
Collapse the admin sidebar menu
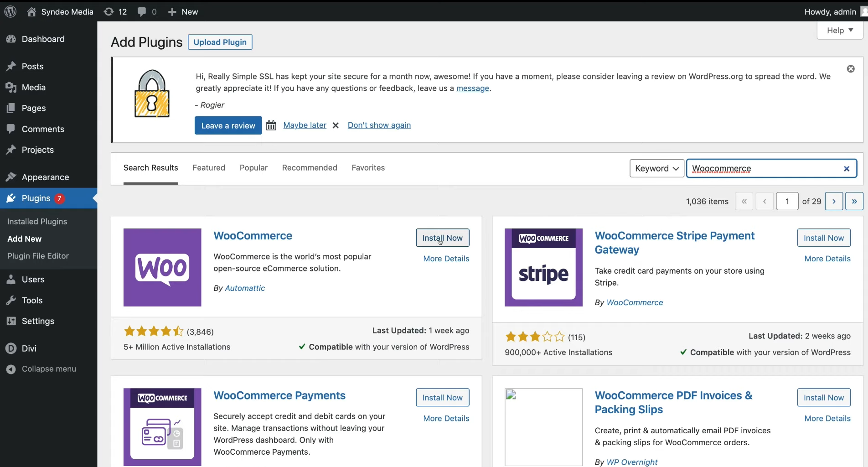(48, 368)
